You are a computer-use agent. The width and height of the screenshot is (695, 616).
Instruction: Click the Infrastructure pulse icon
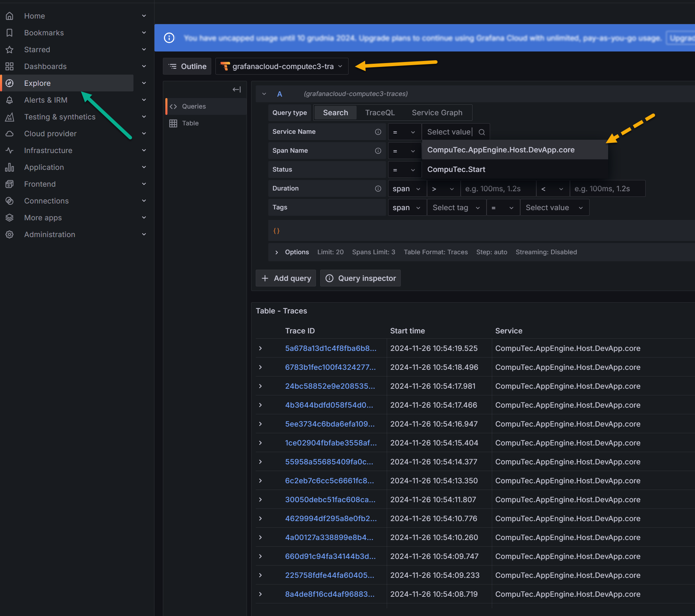click(9, 150)
